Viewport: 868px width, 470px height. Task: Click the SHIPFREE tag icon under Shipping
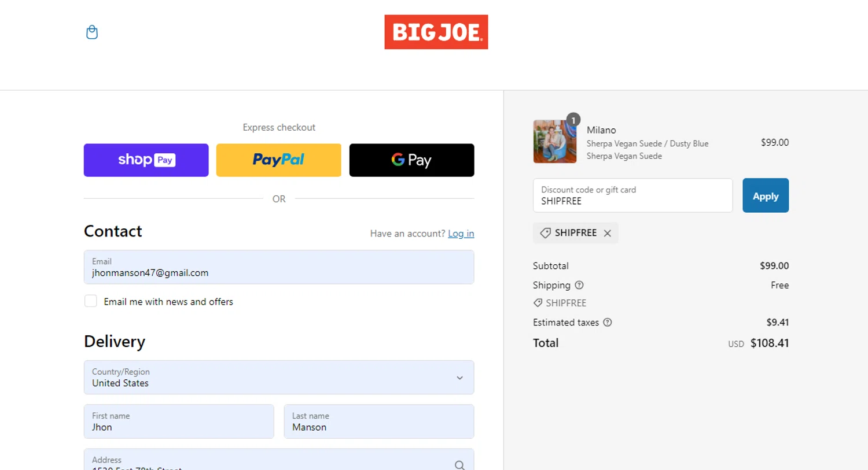tap(538, 303)
